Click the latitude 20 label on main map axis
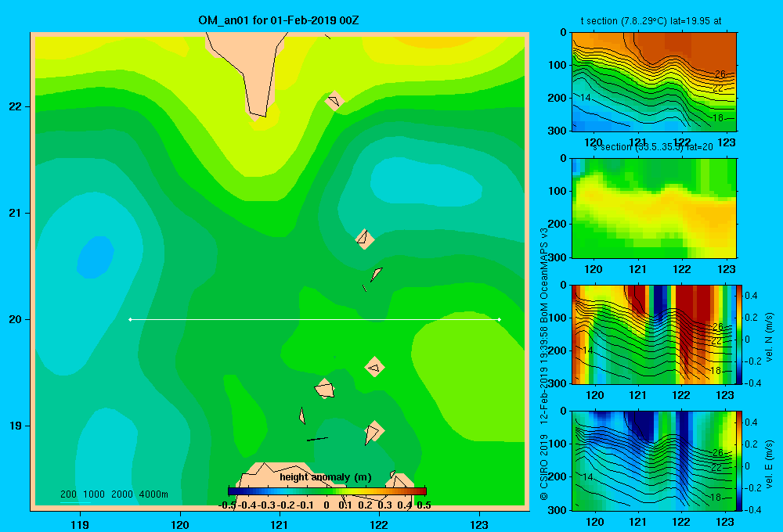 [16, 319]
